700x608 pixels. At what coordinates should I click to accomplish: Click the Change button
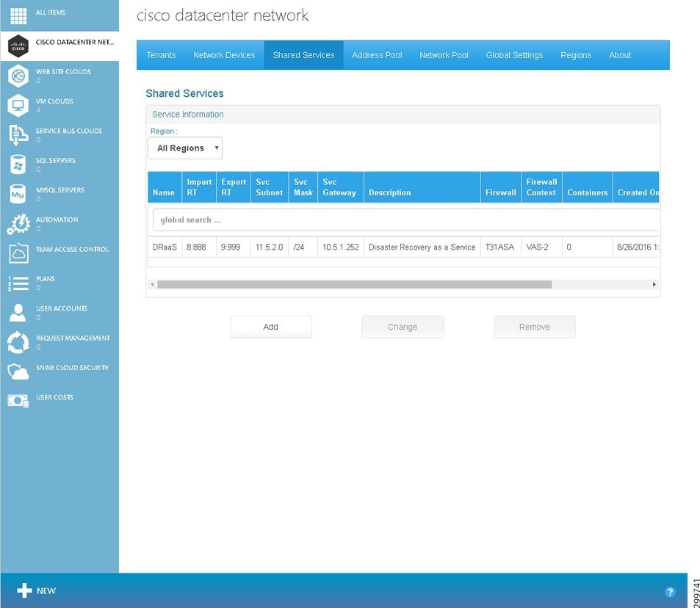403,327
